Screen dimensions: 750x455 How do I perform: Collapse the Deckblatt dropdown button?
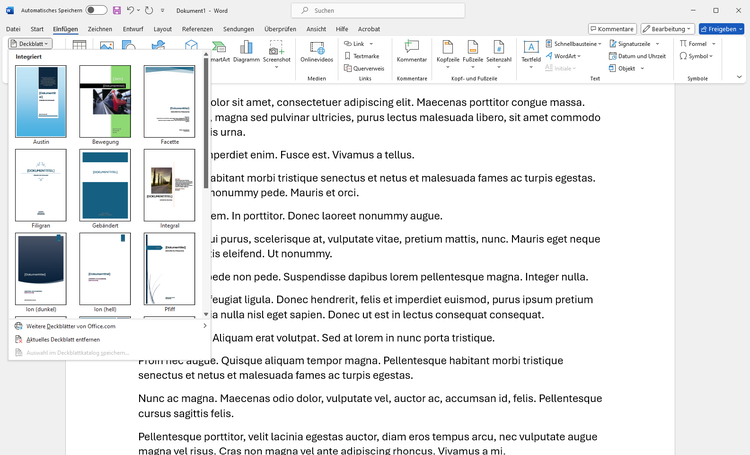pyautogui.click(x=30, y=44)
